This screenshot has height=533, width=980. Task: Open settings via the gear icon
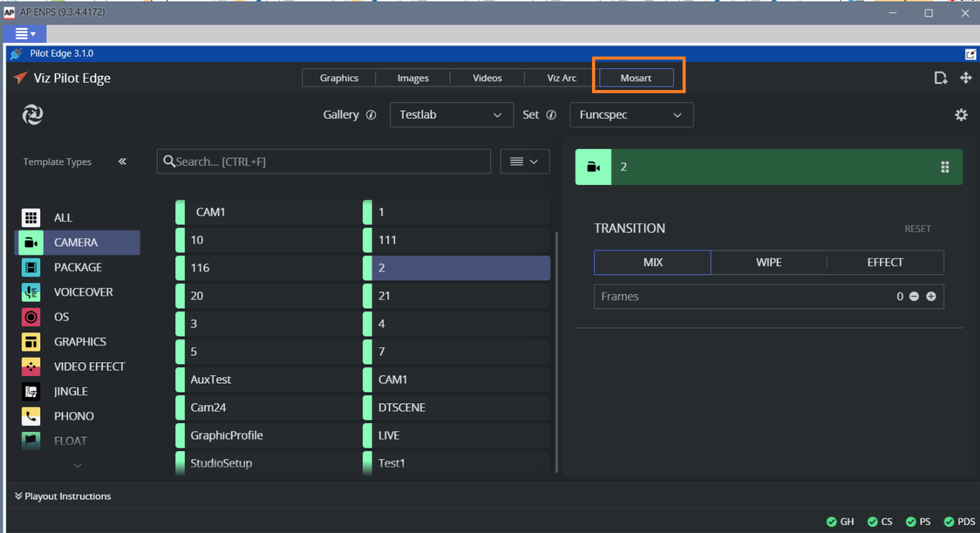pos(961,115)
